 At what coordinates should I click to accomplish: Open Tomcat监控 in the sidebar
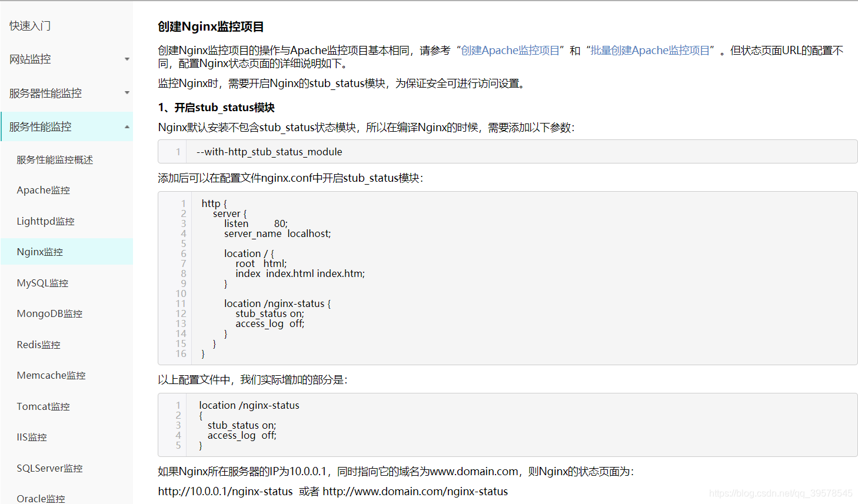pyautogui.click(x=44, y=407)
